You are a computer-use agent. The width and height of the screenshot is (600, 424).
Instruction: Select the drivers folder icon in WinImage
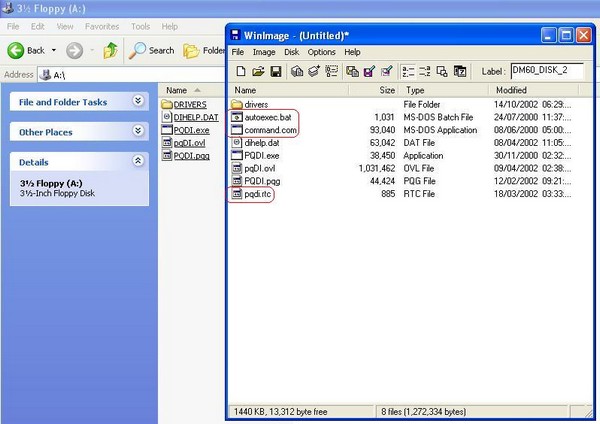tap(236, 104)
